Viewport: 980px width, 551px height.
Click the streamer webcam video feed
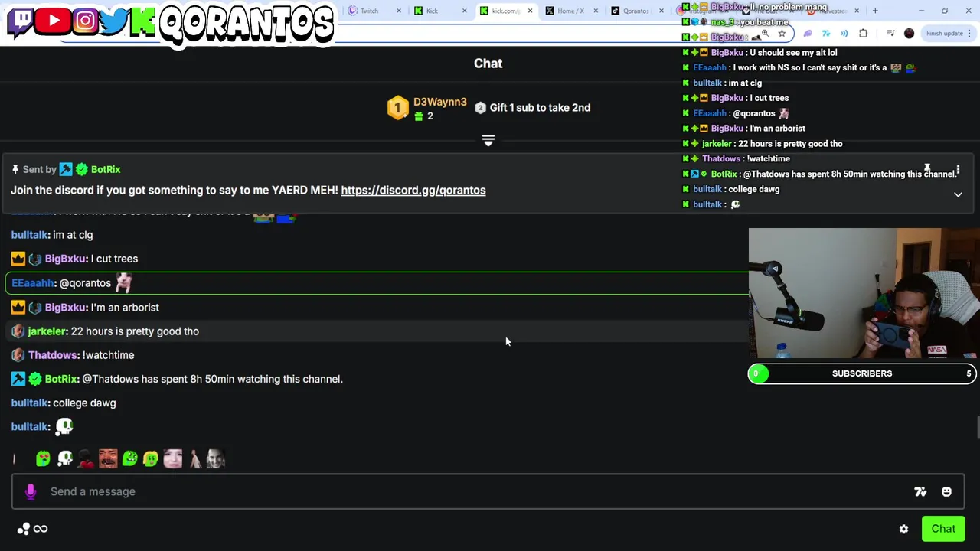coord(864,293)
